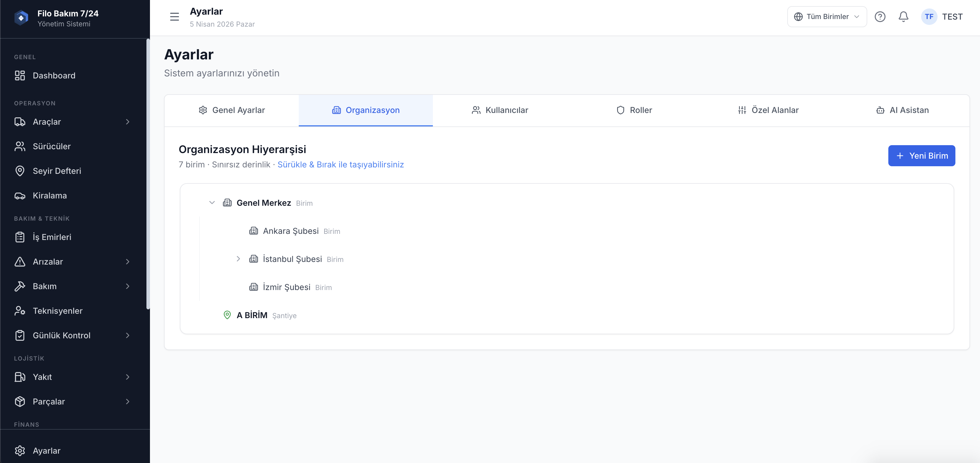Expand the İstanbul Şubesi node
The width and height of the screenshot is (980, 463).
pos(238,259)
